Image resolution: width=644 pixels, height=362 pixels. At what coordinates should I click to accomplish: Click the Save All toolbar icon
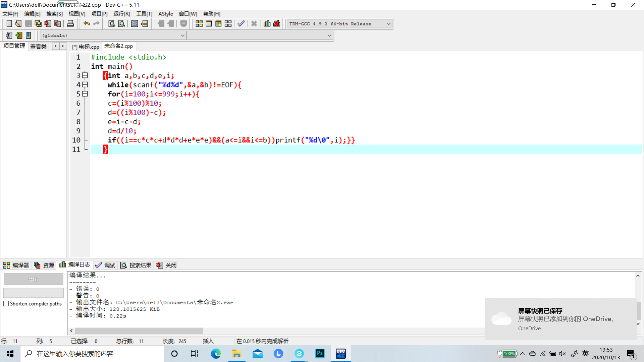coord(38,23)
